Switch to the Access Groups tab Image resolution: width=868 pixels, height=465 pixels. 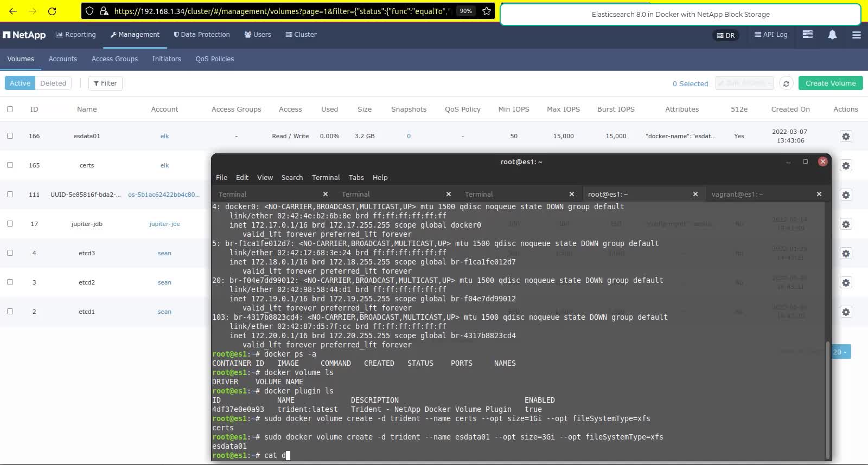click(x=114, y=59)
